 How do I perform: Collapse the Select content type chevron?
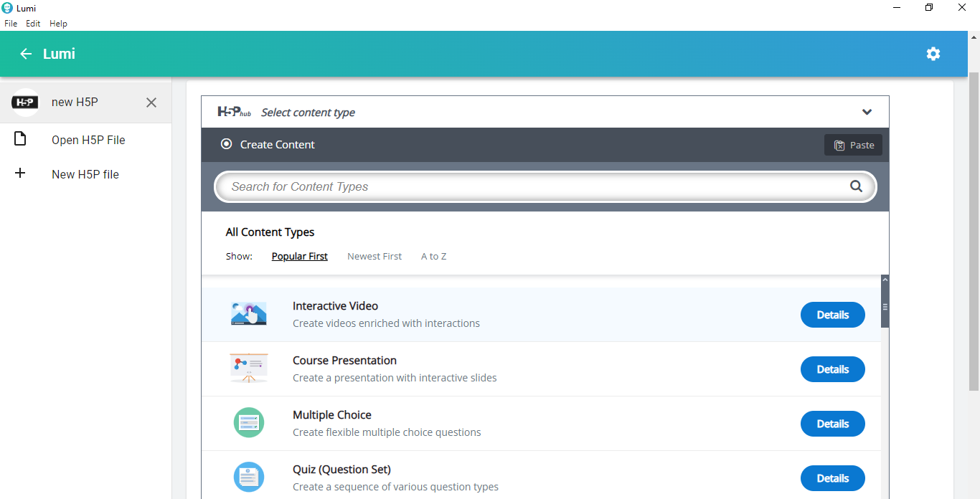point(867,112)
